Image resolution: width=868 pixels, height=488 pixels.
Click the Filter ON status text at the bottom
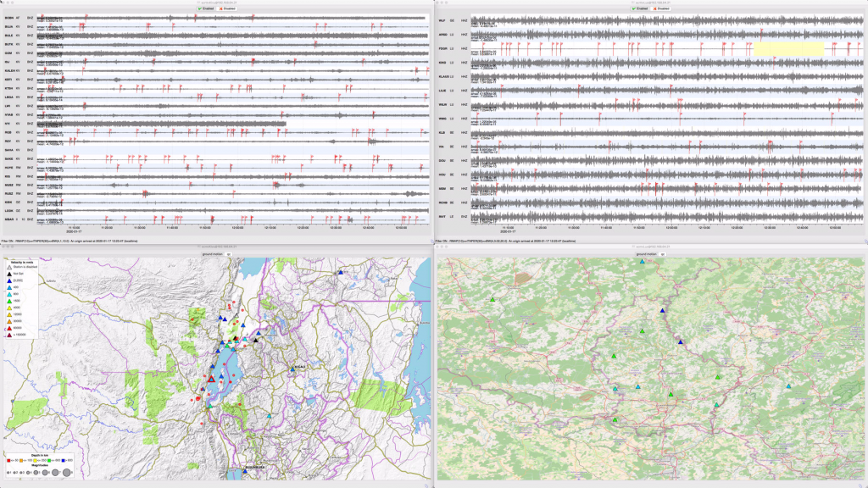[8, 240]
